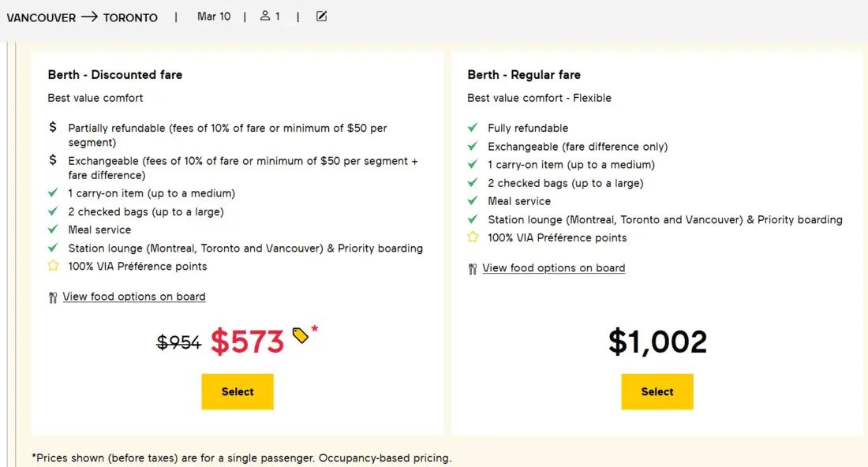Screen dimensions: 868x467
Task: Click the passenger count person icon
Action: [x=265, y=16]
